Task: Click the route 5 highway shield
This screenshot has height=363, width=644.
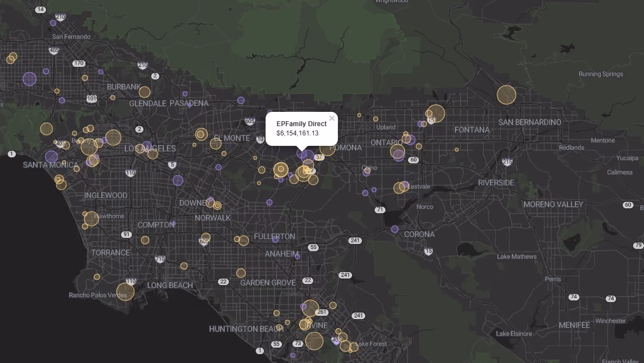Action: pos(172,165)
